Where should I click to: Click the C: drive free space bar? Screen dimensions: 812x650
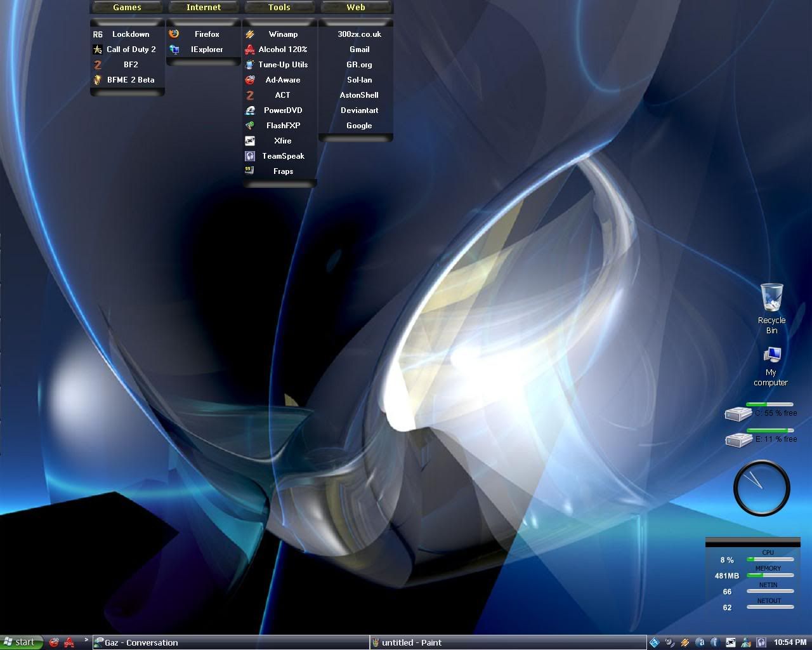click(769, 404)
